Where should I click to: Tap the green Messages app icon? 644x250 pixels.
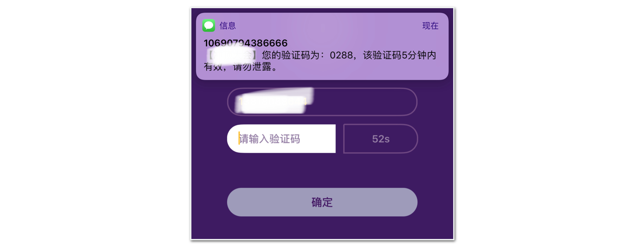[x=209, y=26]
